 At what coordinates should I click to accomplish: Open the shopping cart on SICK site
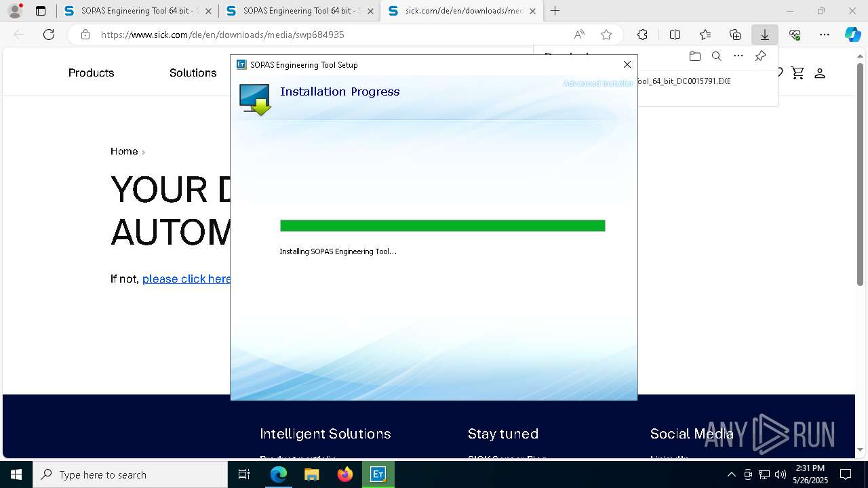797,73
